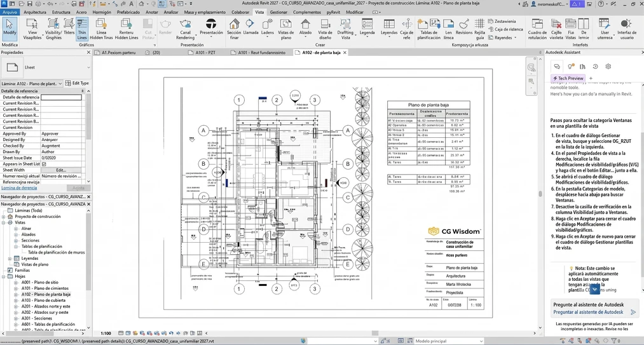Open the Arquitectura ribbon tab
644x345 pixels.
35,12
